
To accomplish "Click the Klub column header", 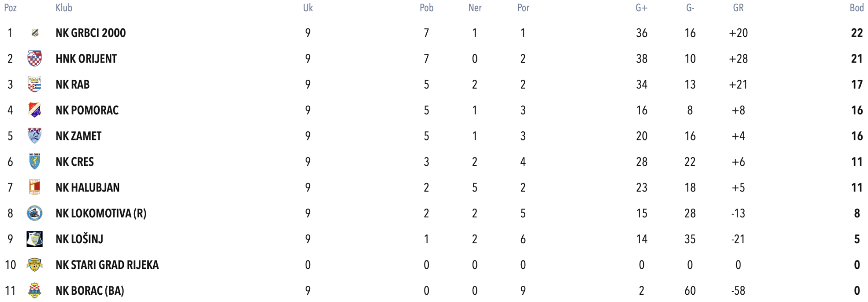I will coord(64,8).
